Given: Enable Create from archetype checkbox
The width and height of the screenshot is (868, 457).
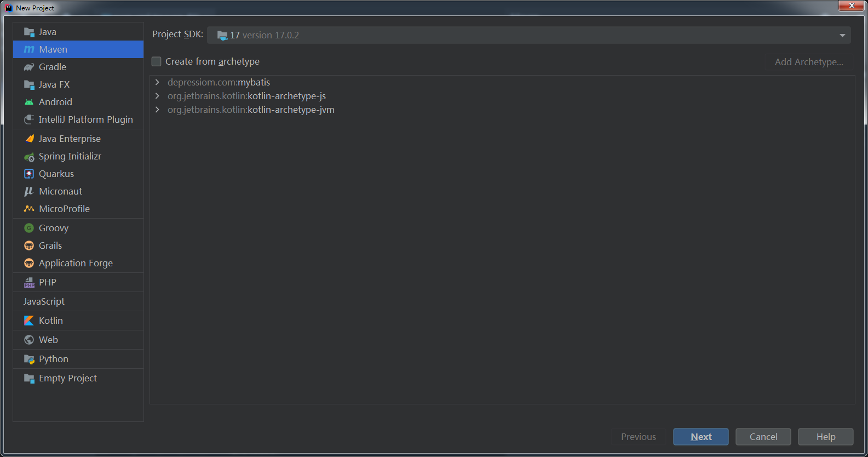Looking at the screenshot, I should click(157, 61).
